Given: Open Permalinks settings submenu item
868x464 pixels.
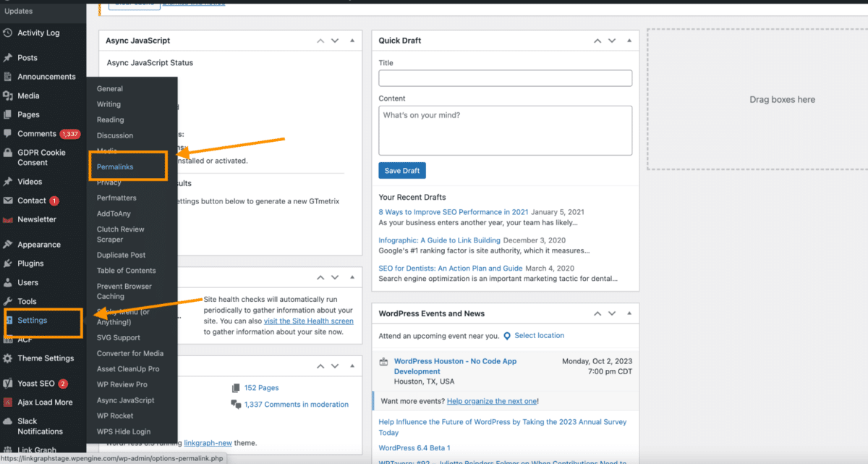Looking at the screenshot, I should pyautogui.click(x=115, y=167).
